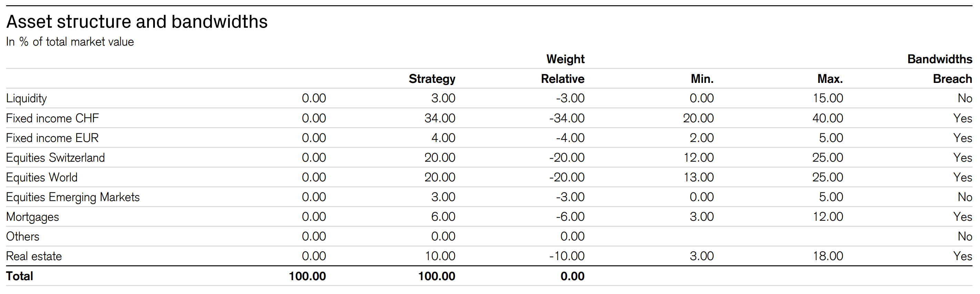980x294 pixels.
Task: Select the 18.00 max value for Real estate
Action: pos(828,256)
